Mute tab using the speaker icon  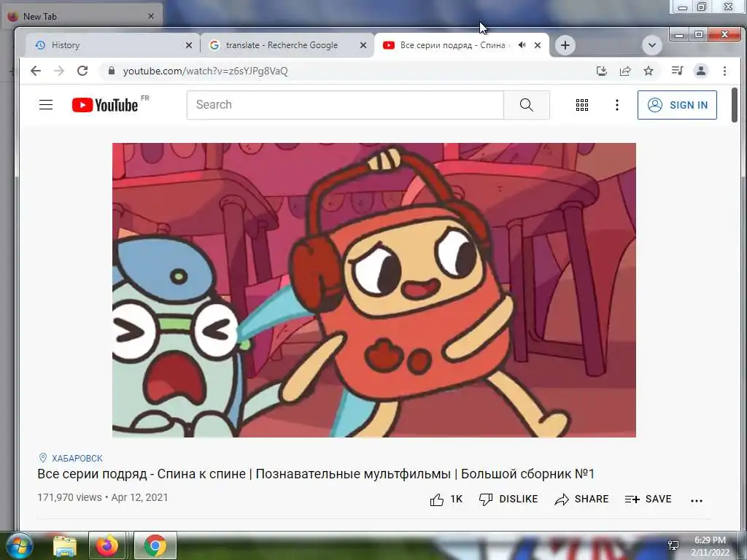pos(522,45)
